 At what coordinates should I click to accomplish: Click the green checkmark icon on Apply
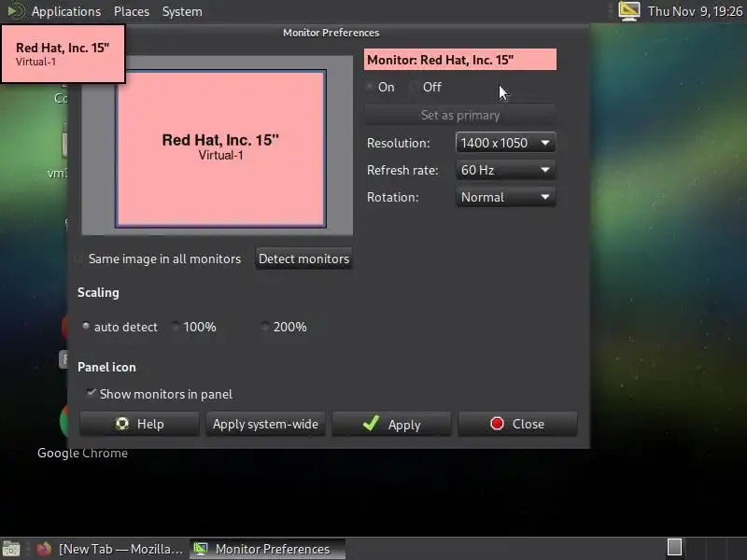click(x=371, y=423)
